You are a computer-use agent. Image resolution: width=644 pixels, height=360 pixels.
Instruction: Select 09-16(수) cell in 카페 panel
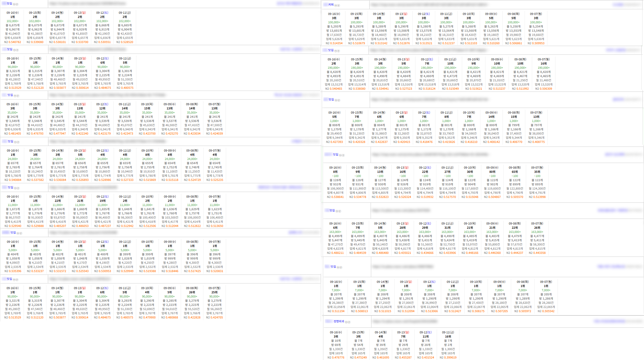334,28
